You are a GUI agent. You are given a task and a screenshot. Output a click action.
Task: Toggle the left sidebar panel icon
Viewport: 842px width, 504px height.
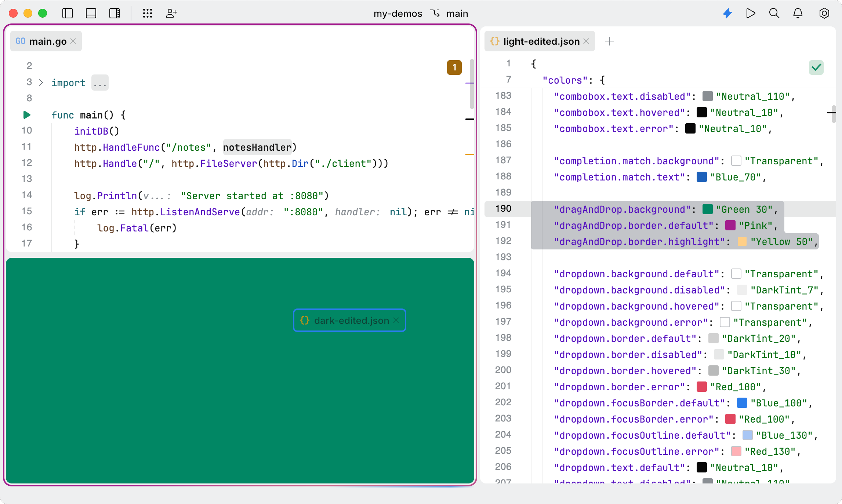tap(68, 14)
